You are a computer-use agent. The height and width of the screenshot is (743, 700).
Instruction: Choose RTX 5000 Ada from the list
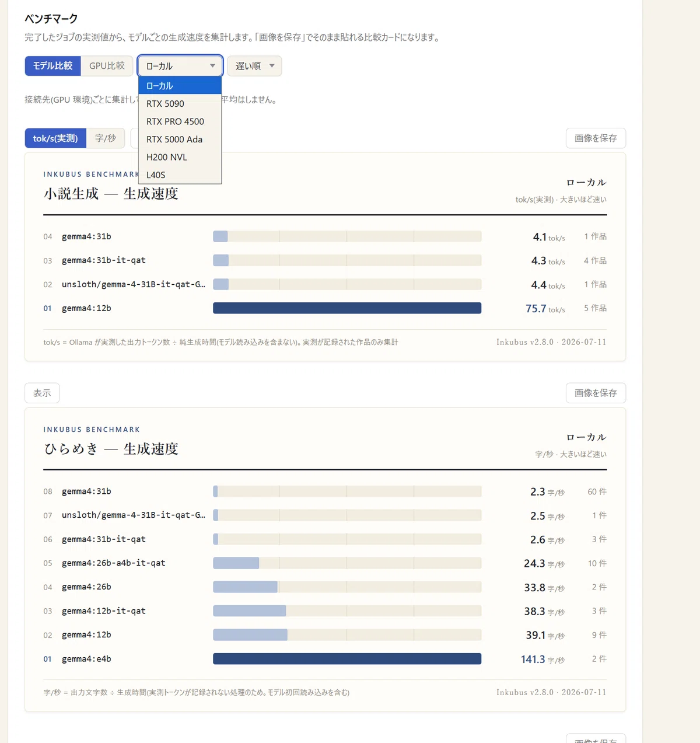180,139
